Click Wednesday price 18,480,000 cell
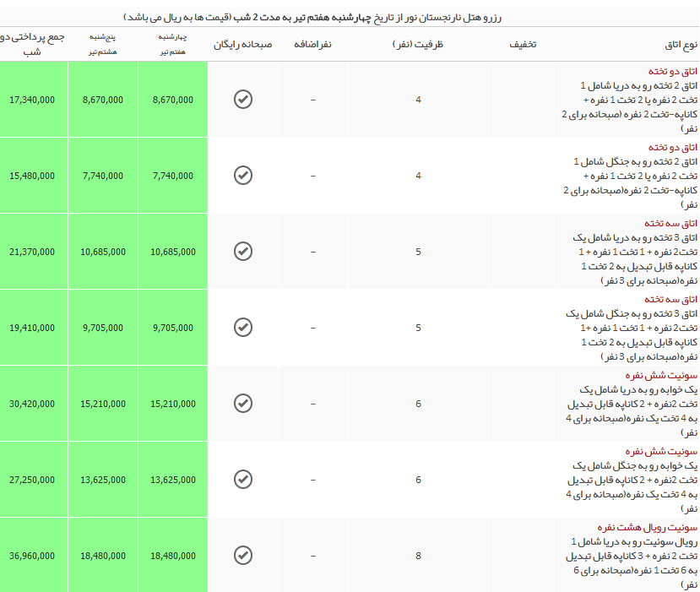 (x=173, y=555)
